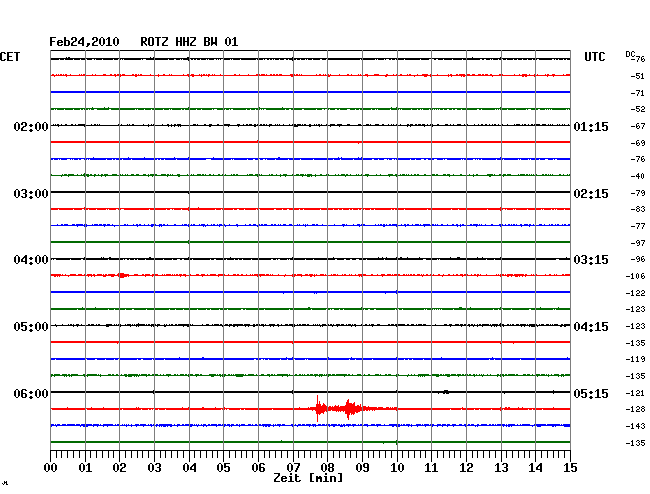
Task: Select minute 07 on the time axis
Action: [293, 468]
